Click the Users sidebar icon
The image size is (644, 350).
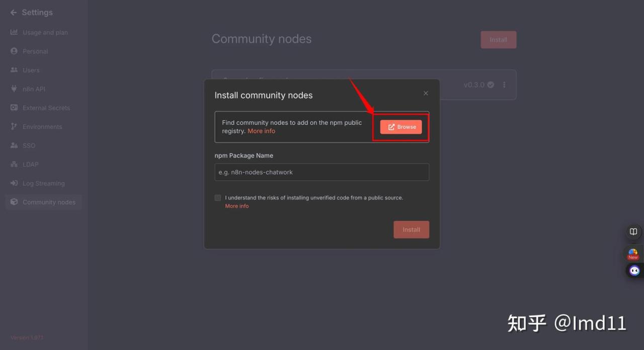pos(14,70)
